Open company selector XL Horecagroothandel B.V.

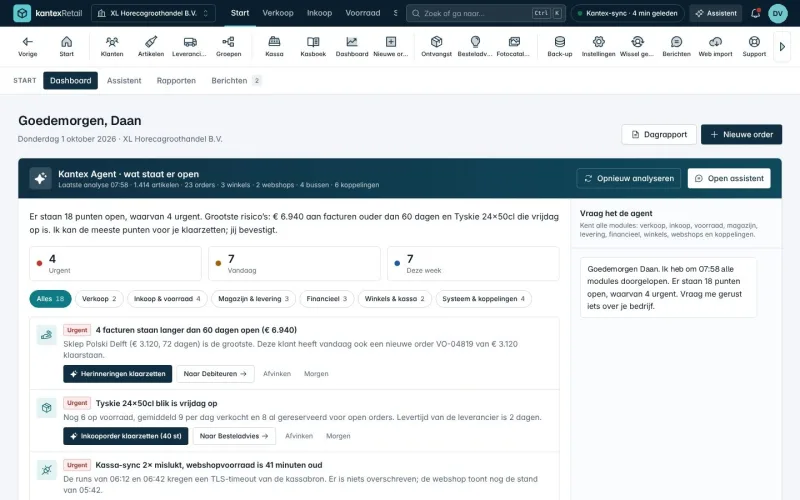(x=153, y=13)
